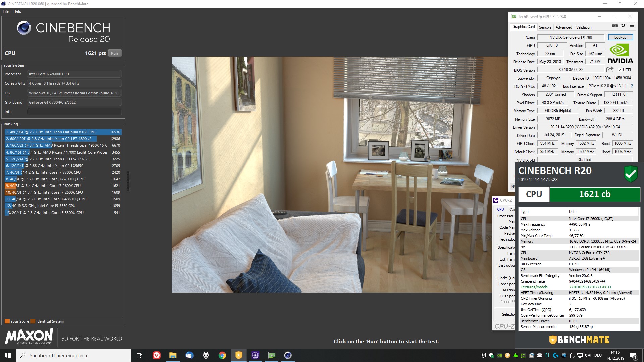Select ranking row Xeon CPU E5-2697 v2
644x362 pixels.
coord(63,159)
